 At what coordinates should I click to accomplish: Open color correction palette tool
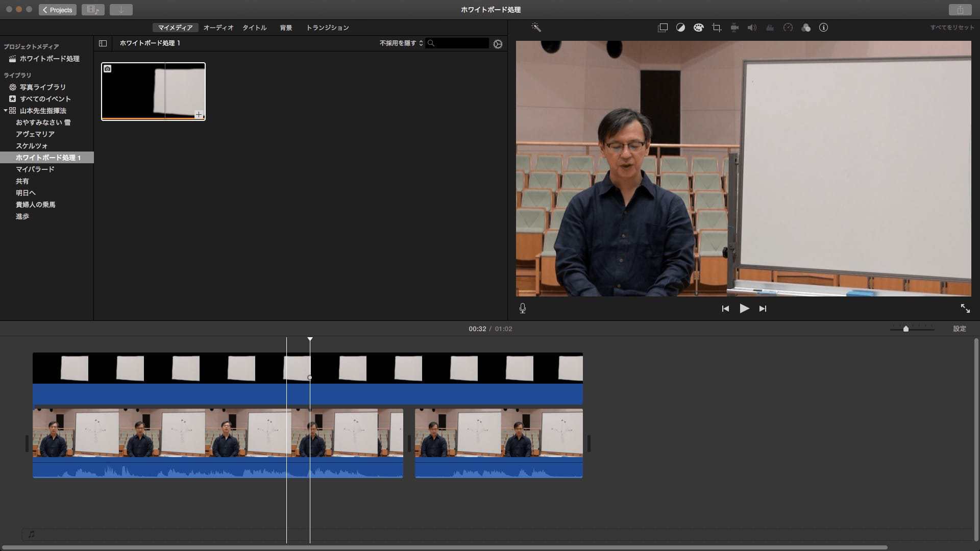coord(698,28)
